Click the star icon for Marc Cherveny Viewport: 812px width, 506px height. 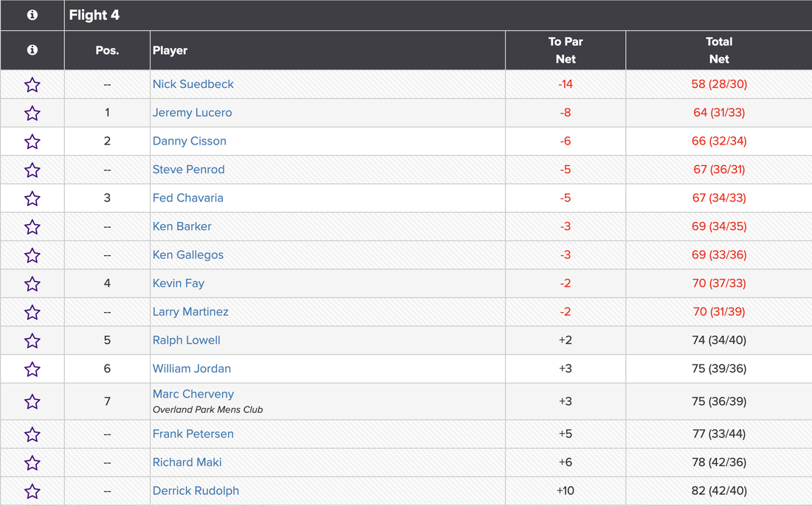point(32,401)
